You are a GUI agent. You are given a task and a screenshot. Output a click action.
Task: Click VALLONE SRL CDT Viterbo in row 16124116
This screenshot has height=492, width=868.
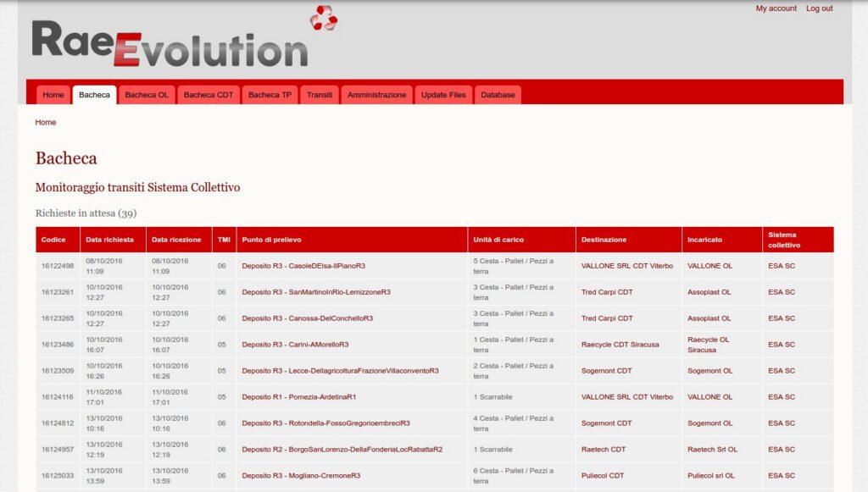tap(627, 397)
